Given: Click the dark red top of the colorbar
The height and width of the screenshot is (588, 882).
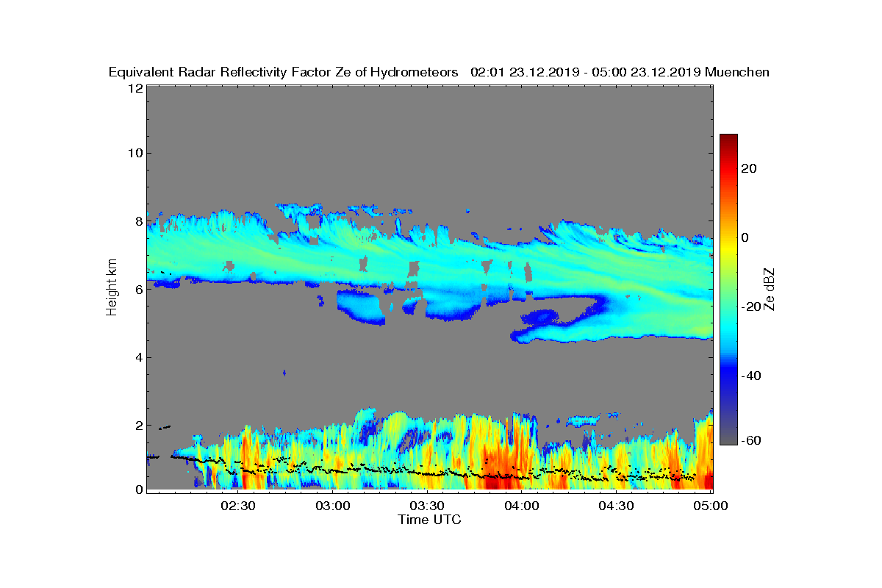Looking at the screenshot, I should coord(728,140).
